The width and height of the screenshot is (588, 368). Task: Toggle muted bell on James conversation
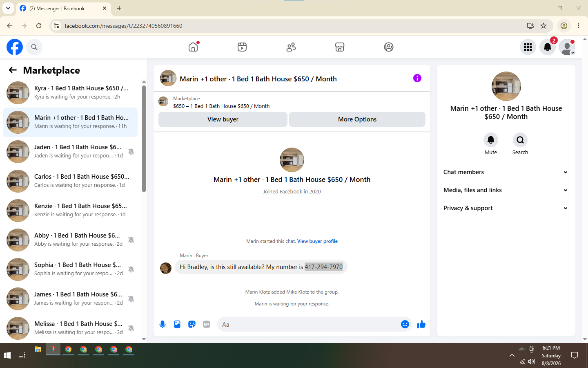pyautogui.click(x=131, y=299)
